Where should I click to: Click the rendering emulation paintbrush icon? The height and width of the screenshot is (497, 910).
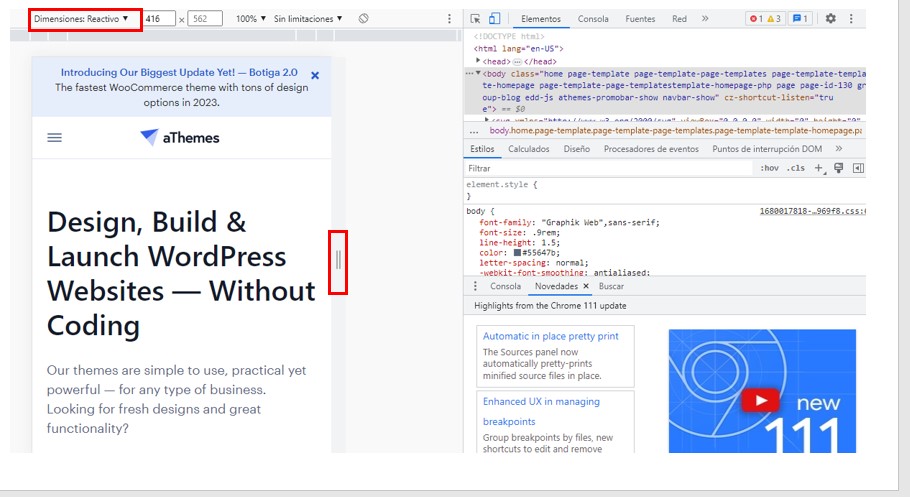839,168
